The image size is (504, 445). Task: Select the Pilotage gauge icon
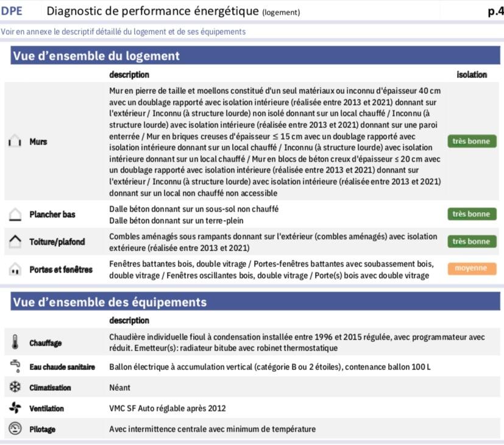pos(15,429)
